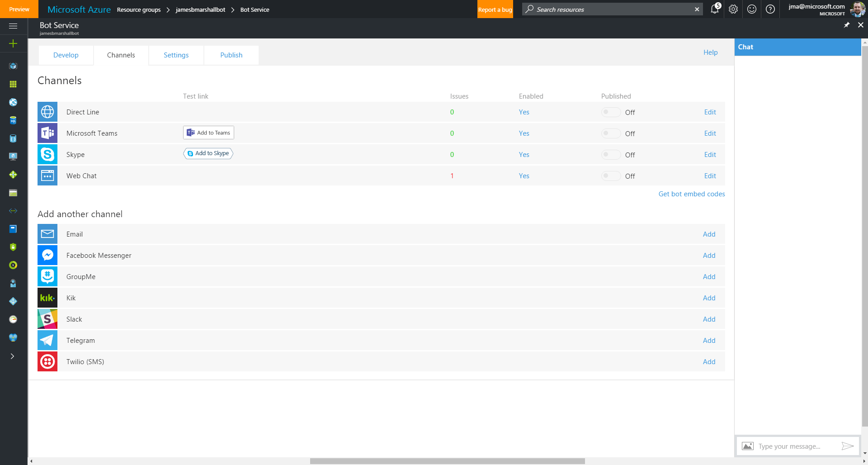Viewport: 868px width, 465px height.
Task: Open App Services globe icon in sidebar
Action: point(13,102)
